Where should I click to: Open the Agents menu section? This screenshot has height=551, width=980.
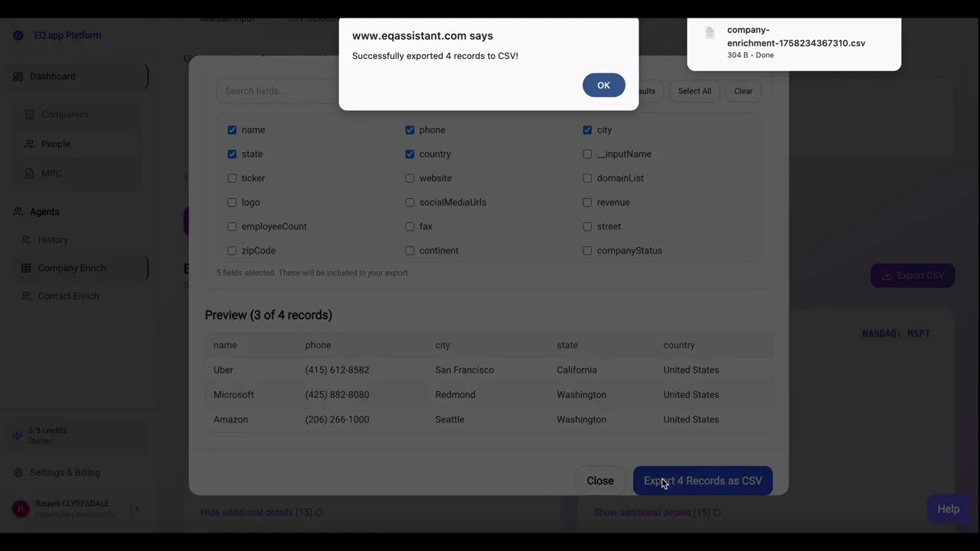pyautogui.click(x=44, y=212)
